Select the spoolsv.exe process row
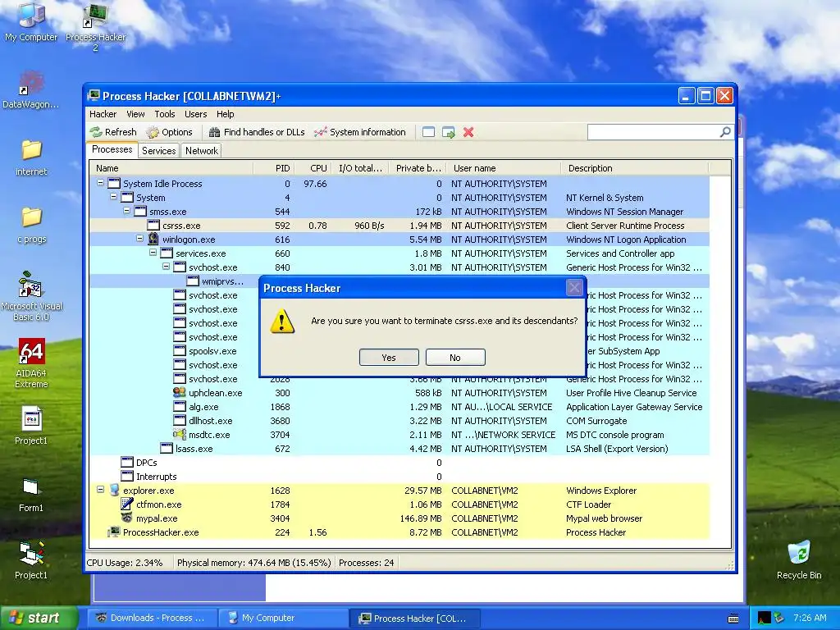This screenshot has height=630, width=840. coord(399,351)
